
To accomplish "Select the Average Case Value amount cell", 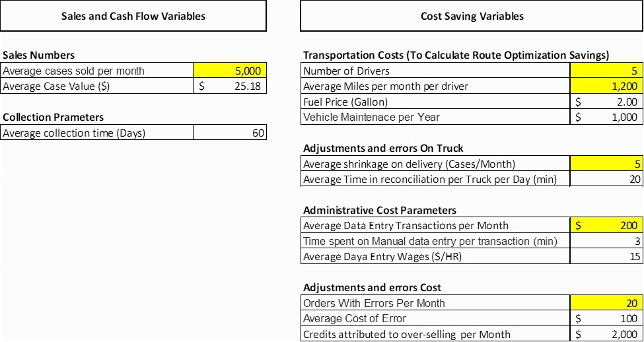I will tap(230, 86).
